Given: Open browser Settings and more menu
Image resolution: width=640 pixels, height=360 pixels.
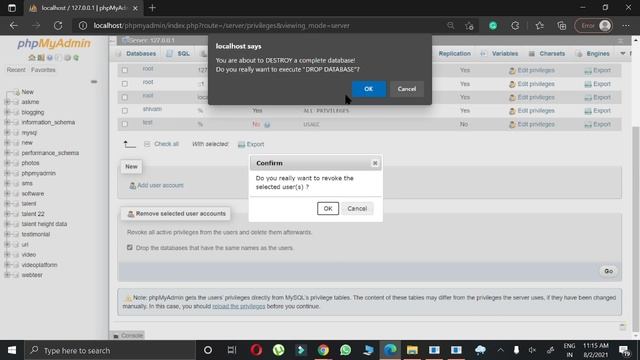Looking at the screenshot, I should [x=625, y=25].
